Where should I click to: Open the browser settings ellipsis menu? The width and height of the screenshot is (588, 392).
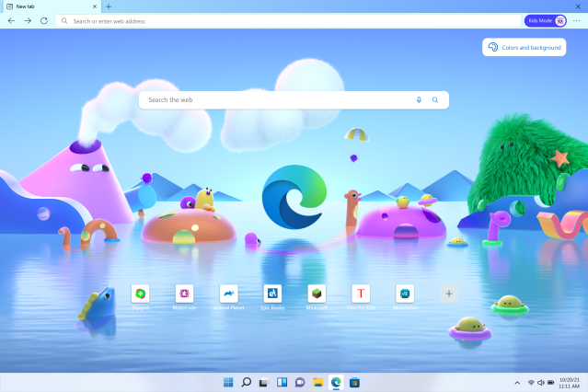[577, 20]
